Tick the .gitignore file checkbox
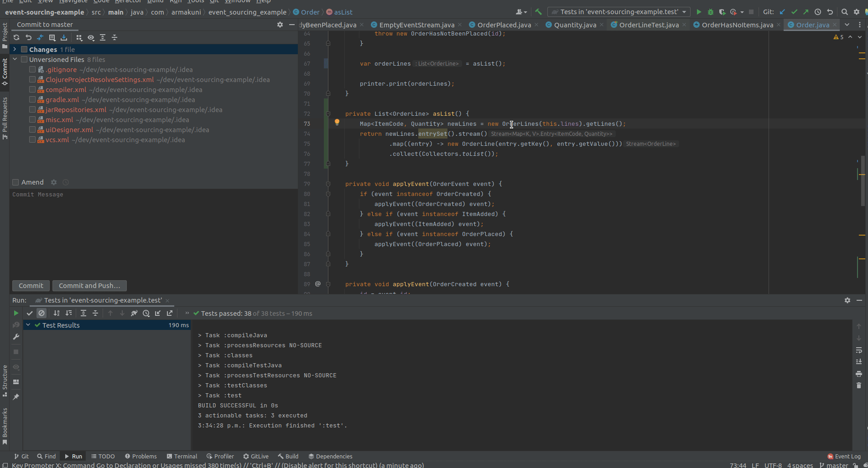 click(32, 69)
